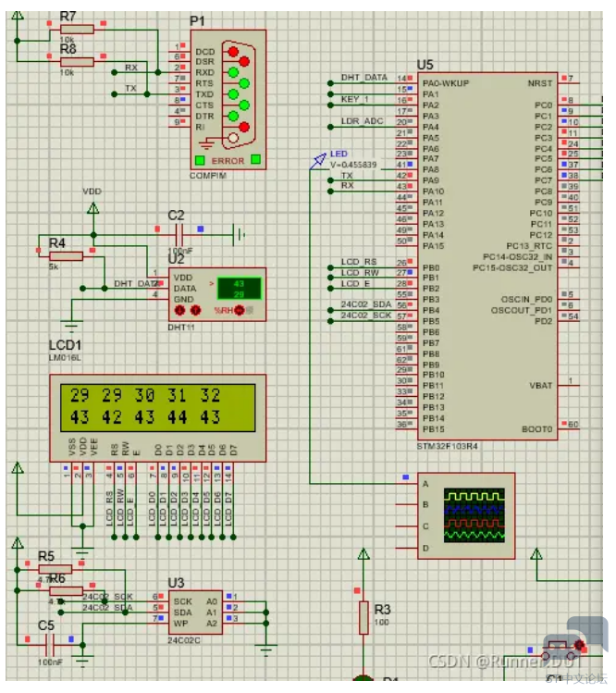The image size is (616, 693).
Task: Click the TX net label near PA9
Action: click(347, 176)
